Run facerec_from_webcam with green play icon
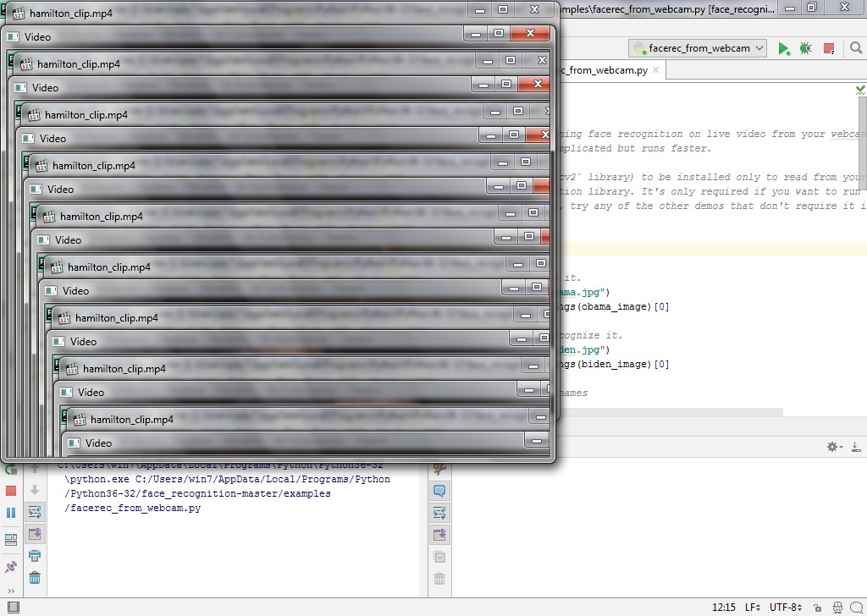Viewport: 867px width, 616px height. point(783,48)
